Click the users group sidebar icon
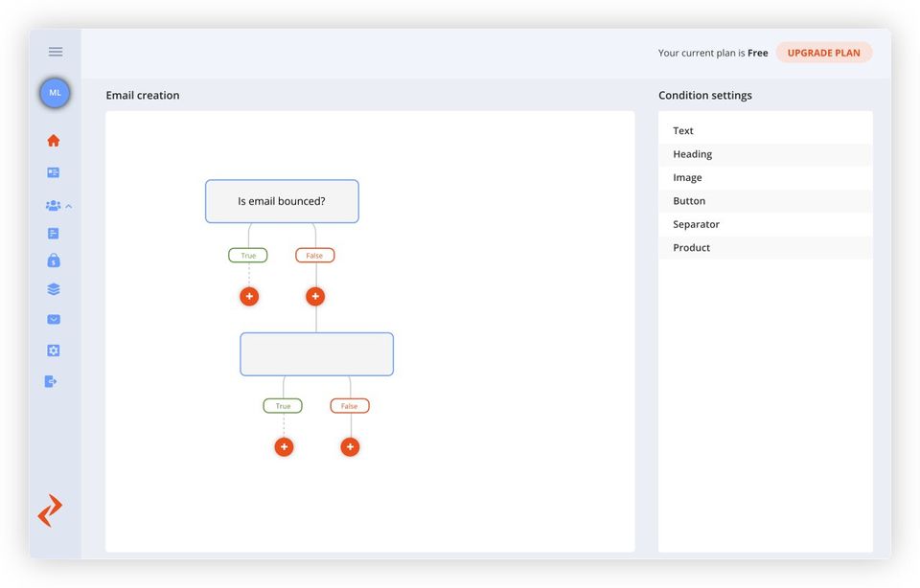Viewport: 920px width, 588px height. coord(53,206)
